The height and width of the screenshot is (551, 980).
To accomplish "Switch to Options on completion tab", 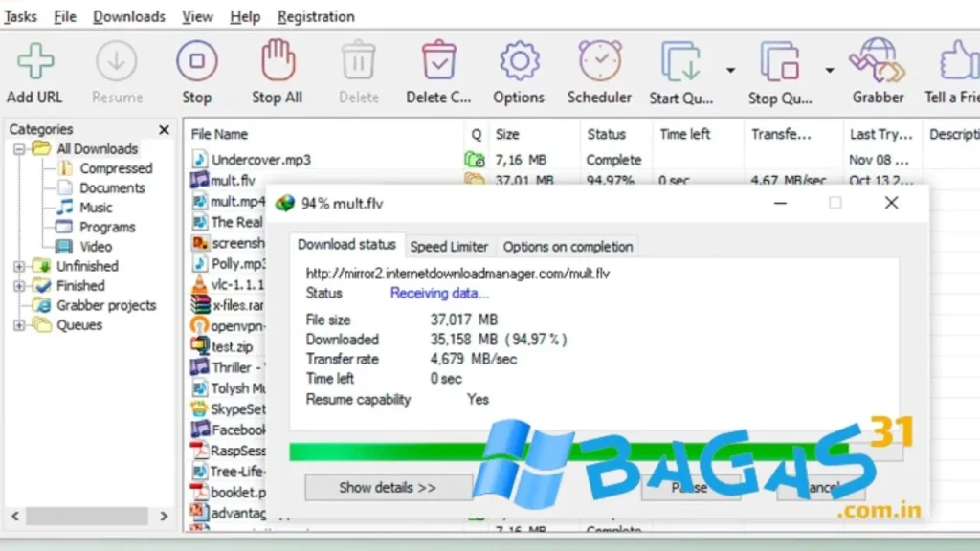I will (x=568, y=247).
